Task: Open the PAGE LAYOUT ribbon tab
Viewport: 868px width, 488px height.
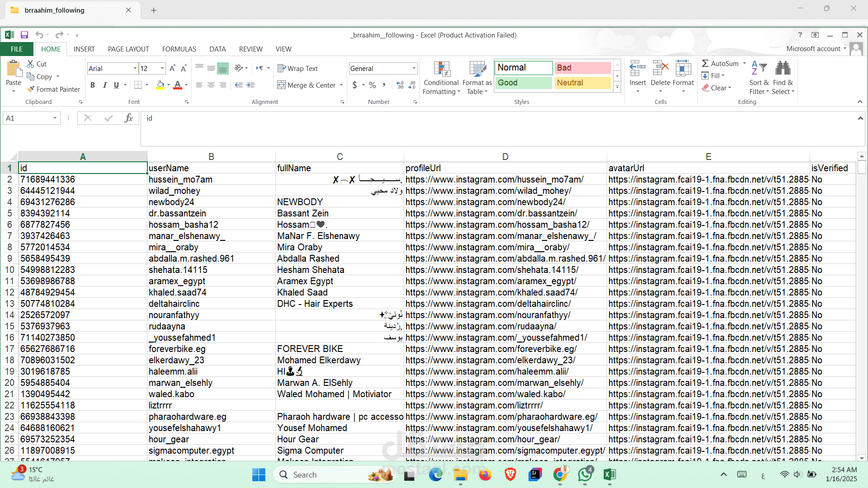Action: pos(128,49)
